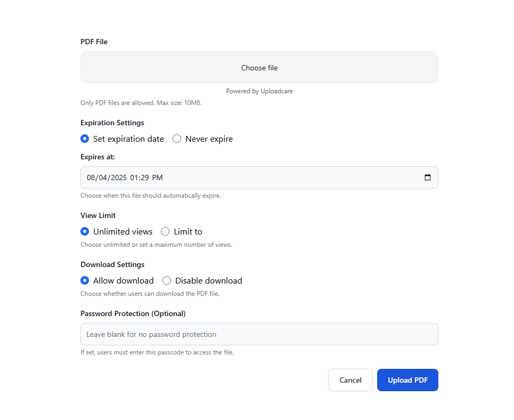The height and width of the screenshot is (420, 514).
Task: Focus the password protection input field
Action: point(259,334)
